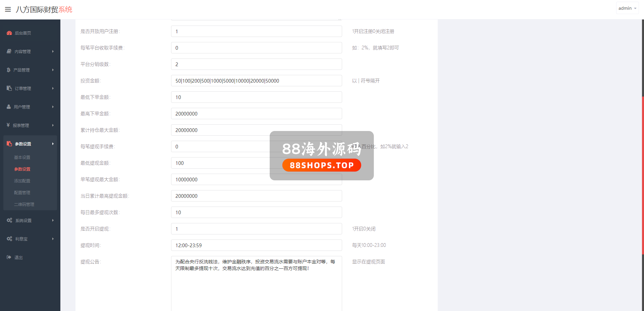Click the bitcoin icon beside 产品管理
This screenshot has height=311, width=644.
[9, 70]
